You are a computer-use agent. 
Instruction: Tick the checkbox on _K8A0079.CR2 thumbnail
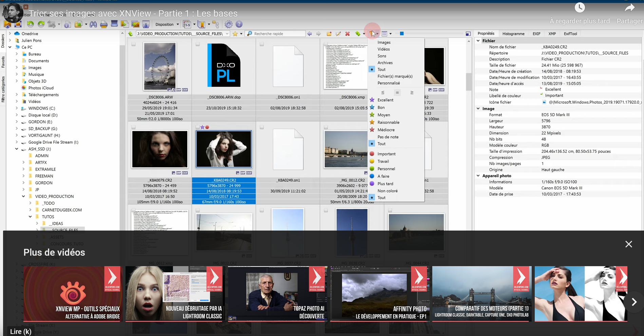tap(133, 127)
